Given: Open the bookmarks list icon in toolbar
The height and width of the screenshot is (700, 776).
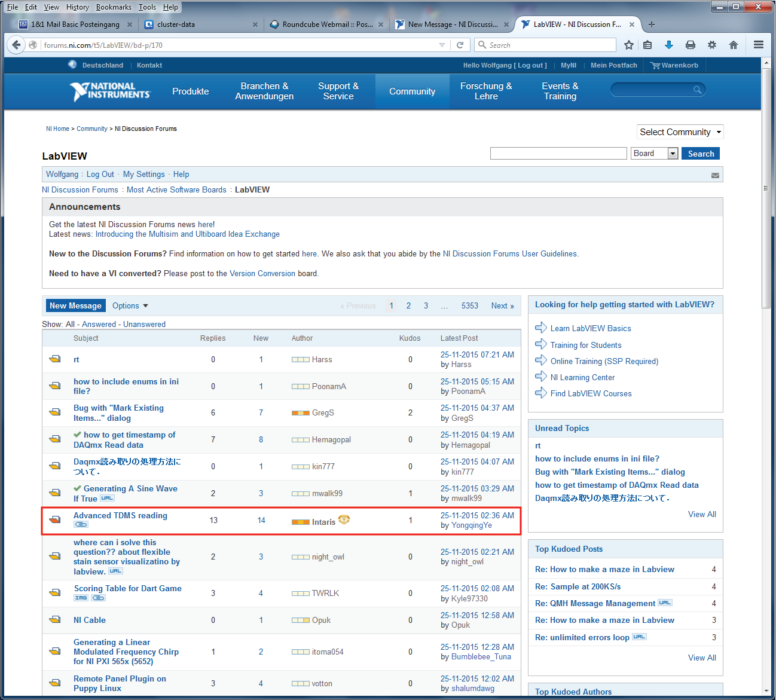Looking at the screenshot, I should tap(647, 45).
